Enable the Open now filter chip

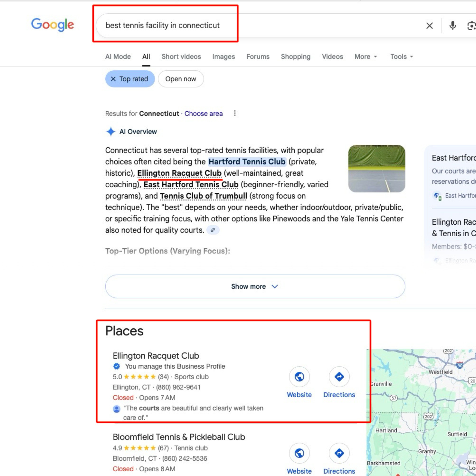(181, 79)
